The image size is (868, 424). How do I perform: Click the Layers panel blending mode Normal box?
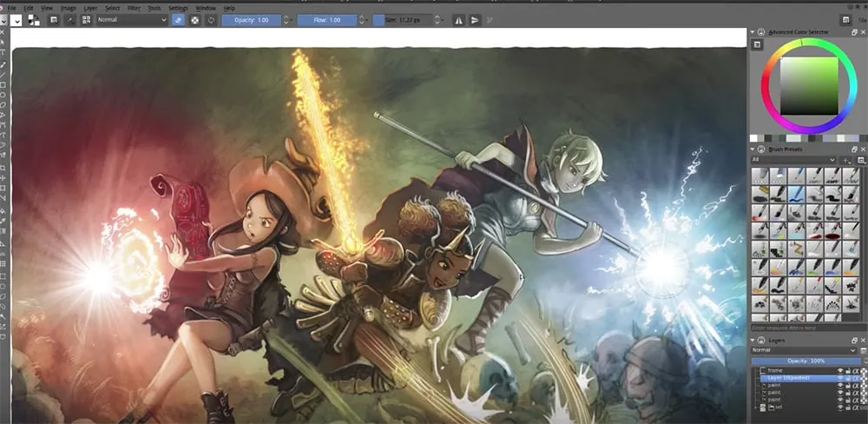pyautogui.click(x=803, y=350)
